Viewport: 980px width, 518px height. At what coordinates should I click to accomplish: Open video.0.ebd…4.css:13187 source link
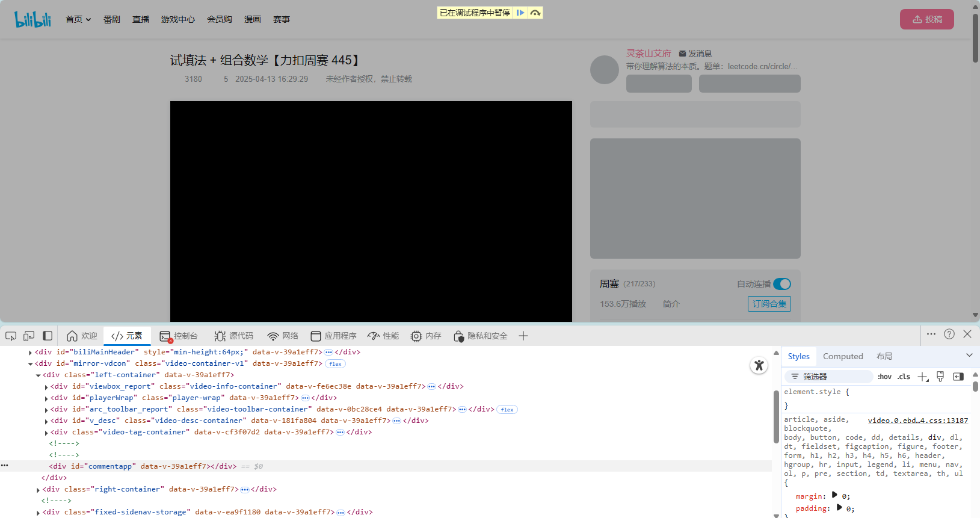(918, 421)
